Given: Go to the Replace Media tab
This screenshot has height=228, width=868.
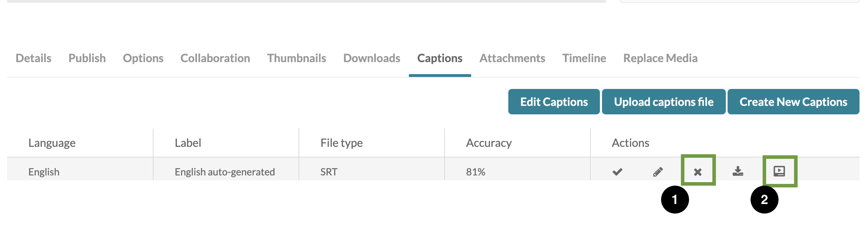Looking at the screenshot, I should [x=660, y=58].
